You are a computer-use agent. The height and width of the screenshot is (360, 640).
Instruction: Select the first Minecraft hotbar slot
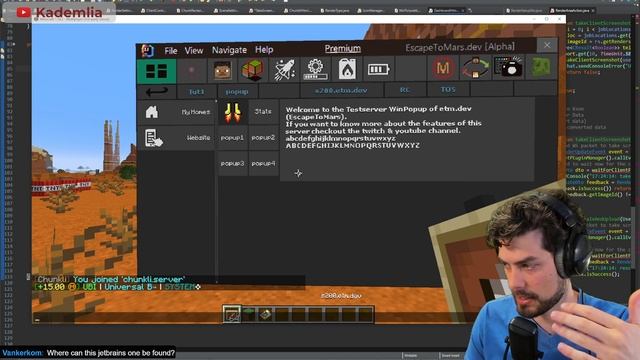(x=231, y=315)
